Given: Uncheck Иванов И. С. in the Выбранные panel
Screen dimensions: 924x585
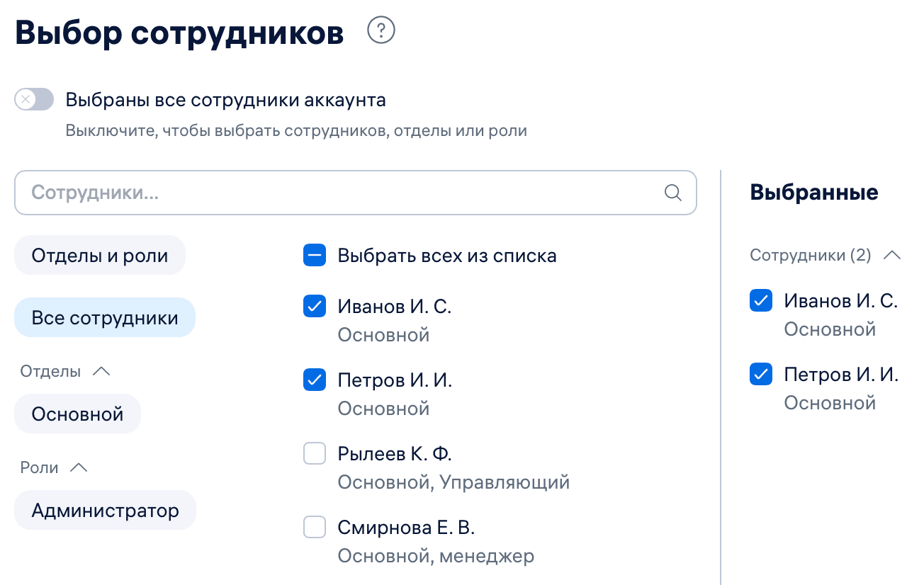Looking at the screenshot, I should click(x=760, y=300).
